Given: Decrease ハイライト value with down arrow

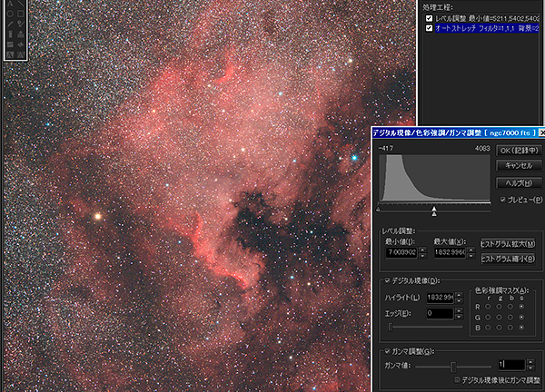Looking at the screenshot, I should pos(459,300).
